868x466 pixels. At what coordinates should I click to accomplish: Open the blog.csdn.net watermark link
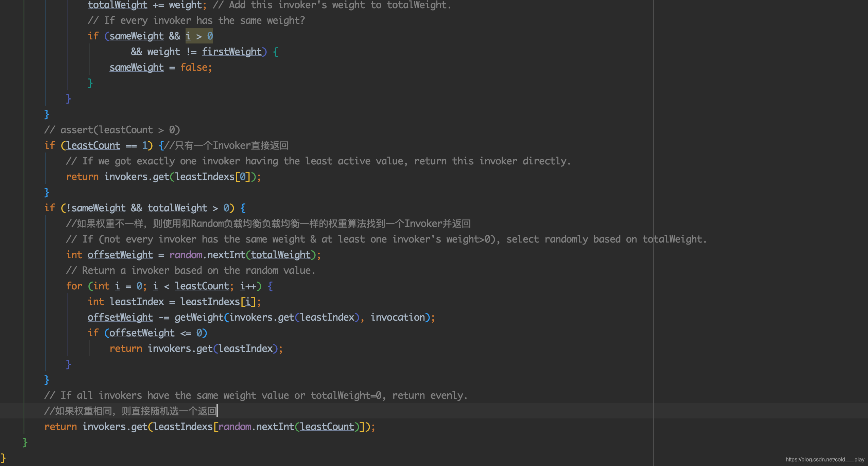(x=825, y=459)
